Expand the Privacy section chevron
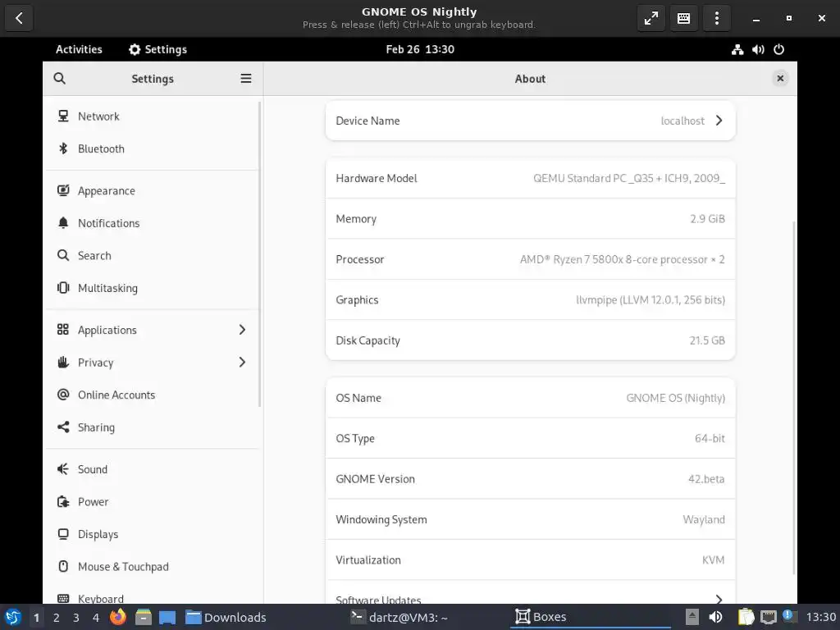Viewport: 840px width, 630px height. click(x=242, y=362)
